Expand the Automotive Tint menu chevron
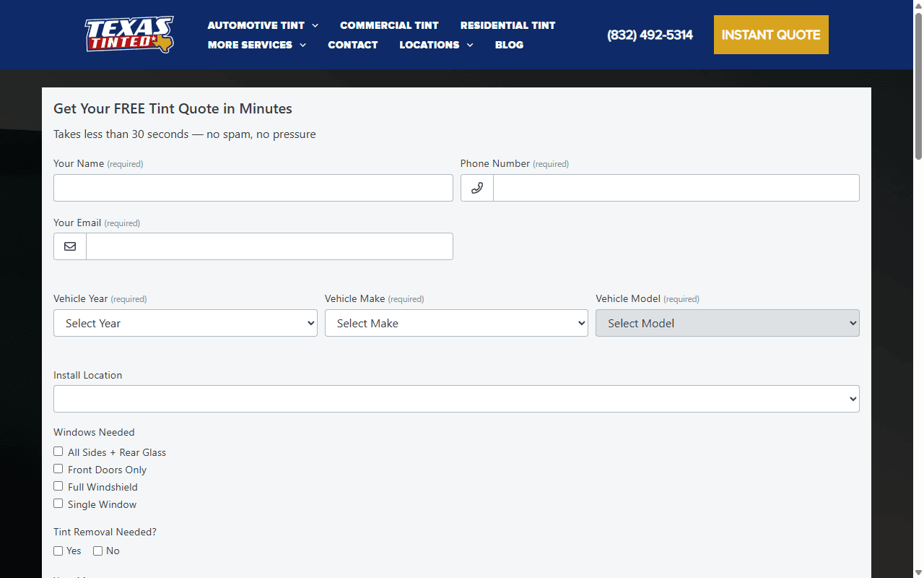The height and width of the screenshot is (578, 924). click(315, 25)
